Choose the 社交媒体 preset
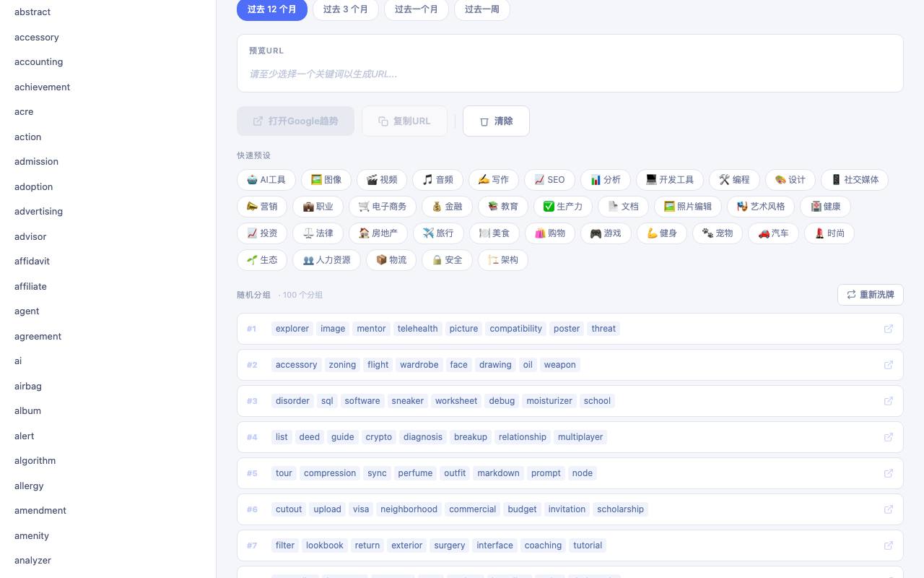This screenshot has height=578, width=924. 855,180
